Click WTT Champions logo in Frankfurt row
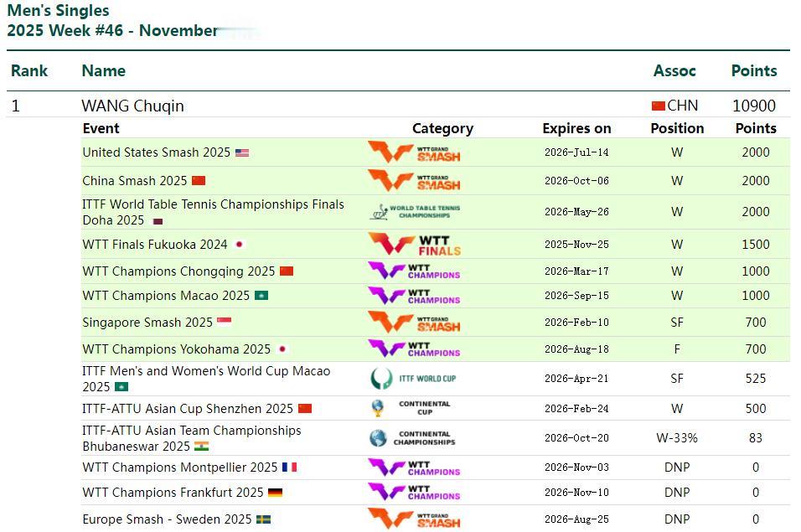This screenshot has height=532, width=801. tap(414, 492)
